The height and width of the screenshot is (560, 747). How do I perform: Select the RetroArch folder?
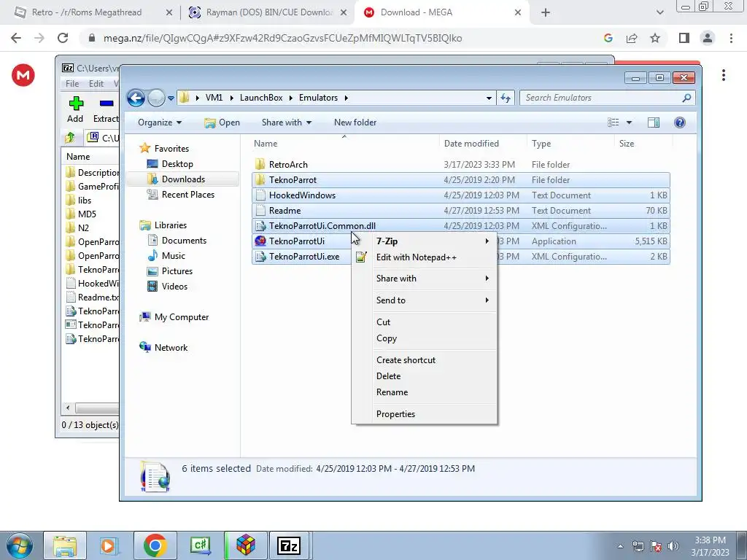click(461, 164)
